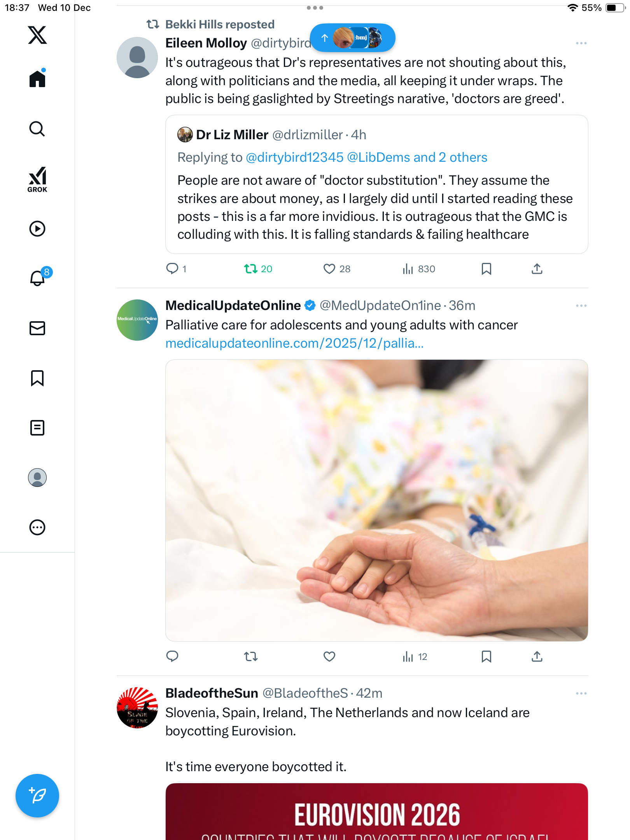Like the Eileen Molloy post

[x=329, y=269]
